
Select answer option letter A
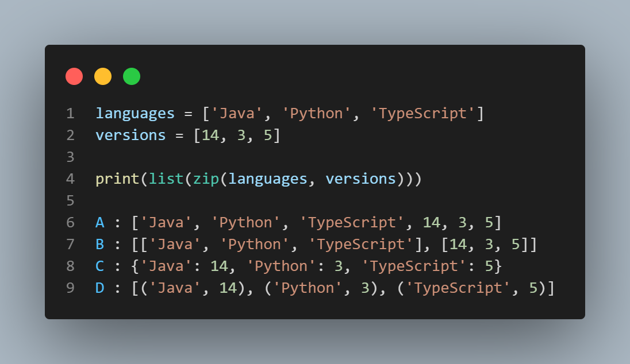click(x=100, y=222)
